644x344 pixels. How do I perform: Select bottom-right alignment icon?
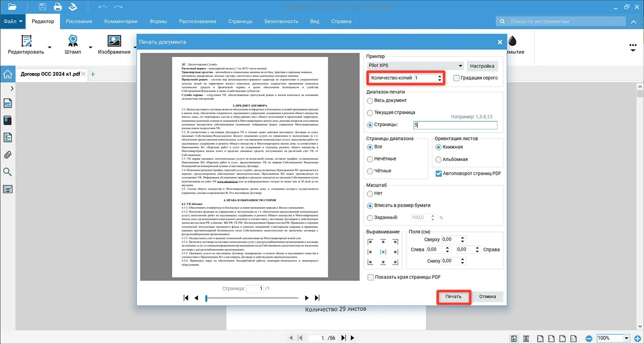[x=396, y=263]
